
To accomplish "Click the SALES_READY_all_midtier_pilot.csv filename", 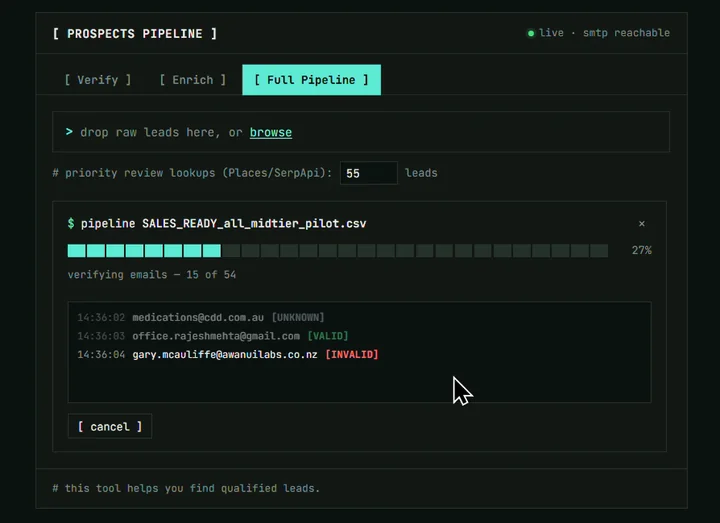I will (254, 224).
